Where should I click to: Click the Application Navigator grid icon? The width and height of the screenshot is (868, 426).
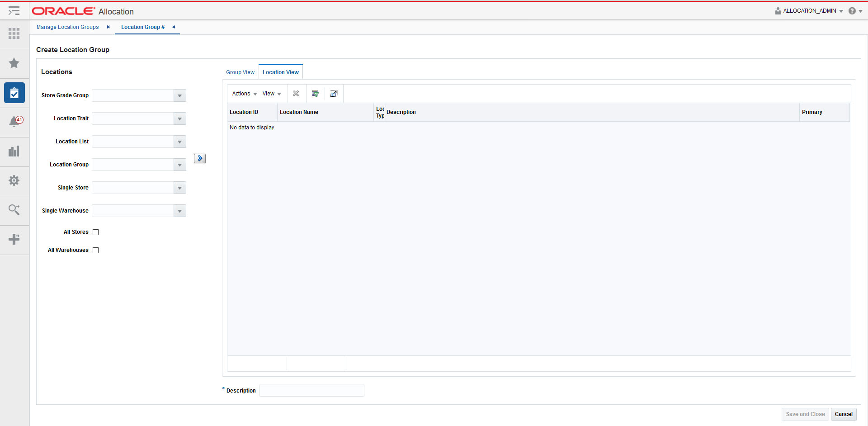14,34
